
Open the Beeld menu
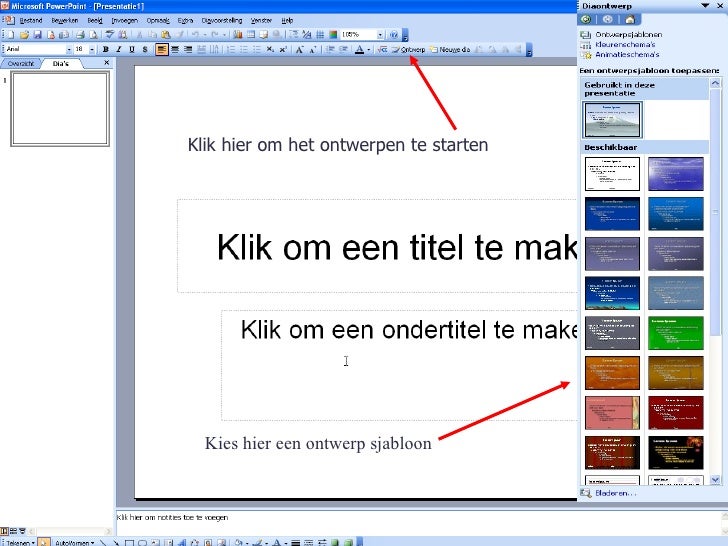click(95, 20)
